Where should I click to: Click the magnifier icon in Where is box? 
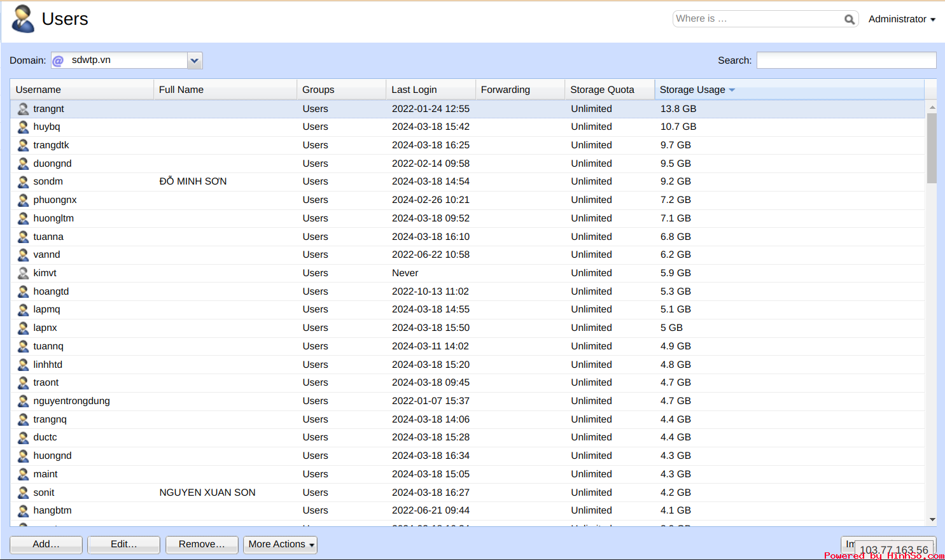(849, 19)
